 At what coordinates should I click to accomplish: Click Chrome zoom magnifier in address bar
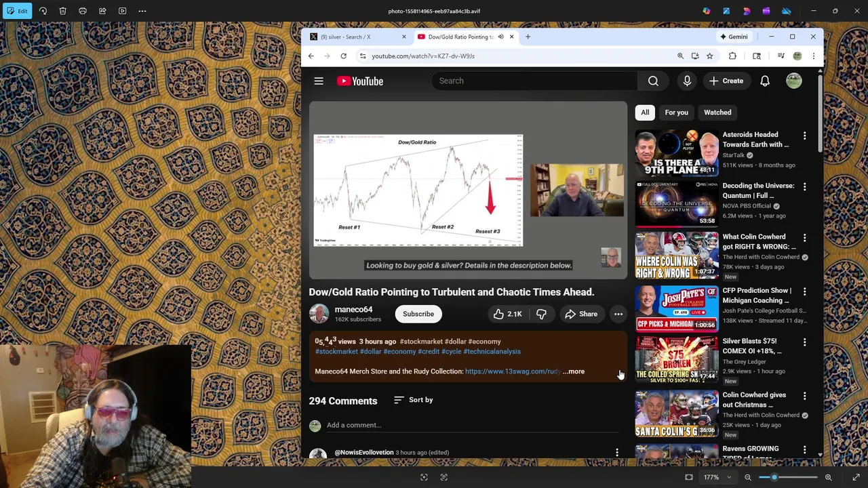click(680, 56)
